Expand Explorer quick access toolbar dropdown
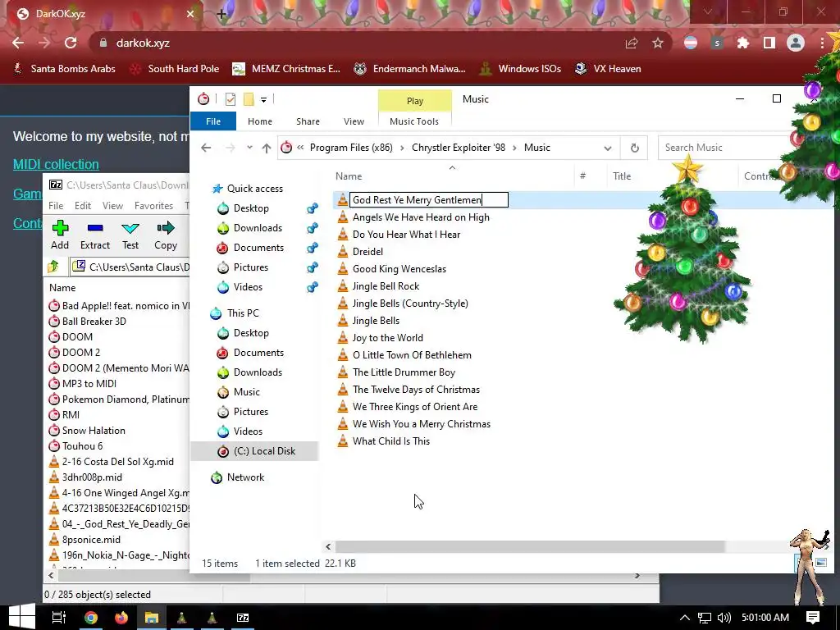The height and width of the screenshot is (630, 840). point(263,99)
